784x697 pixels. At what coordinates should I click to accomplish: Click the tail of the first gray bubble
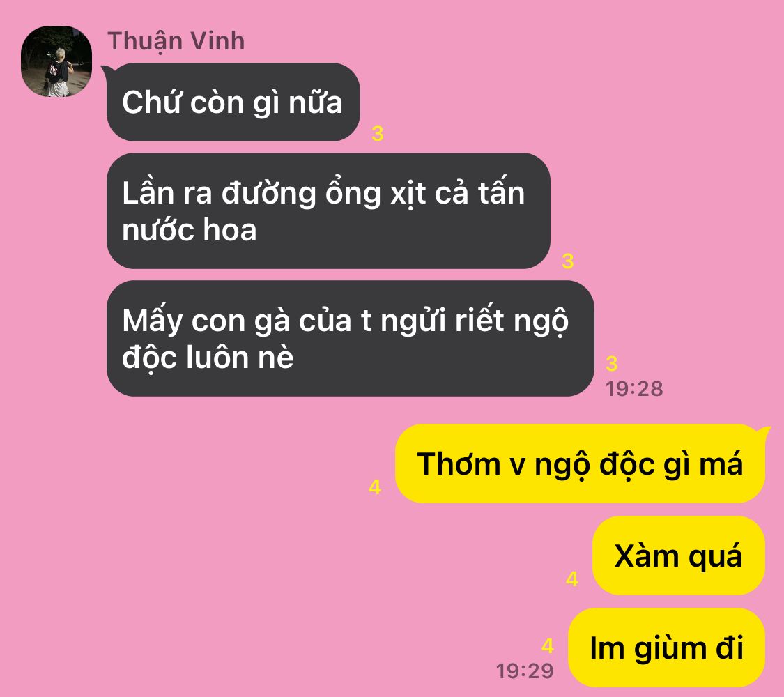click(x=105, y=71)
